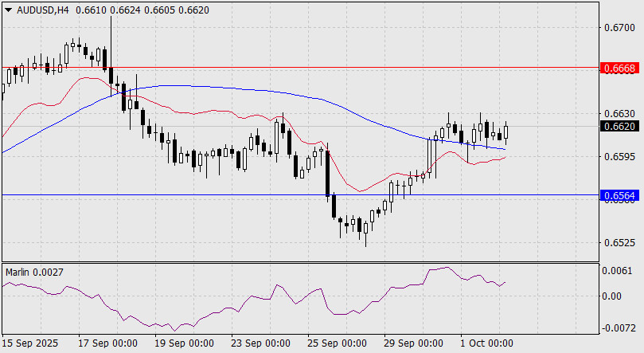This screenshot has height=353, width=644.
Task: Select the 17 Sep 00:00 date label
Action: click(107, 343)
